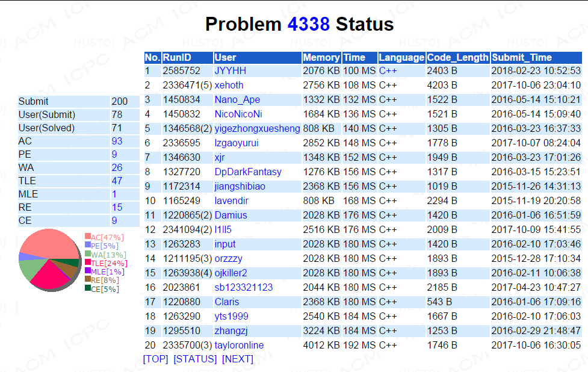Open user sb123321123's profile

click(x=243, y=287)
